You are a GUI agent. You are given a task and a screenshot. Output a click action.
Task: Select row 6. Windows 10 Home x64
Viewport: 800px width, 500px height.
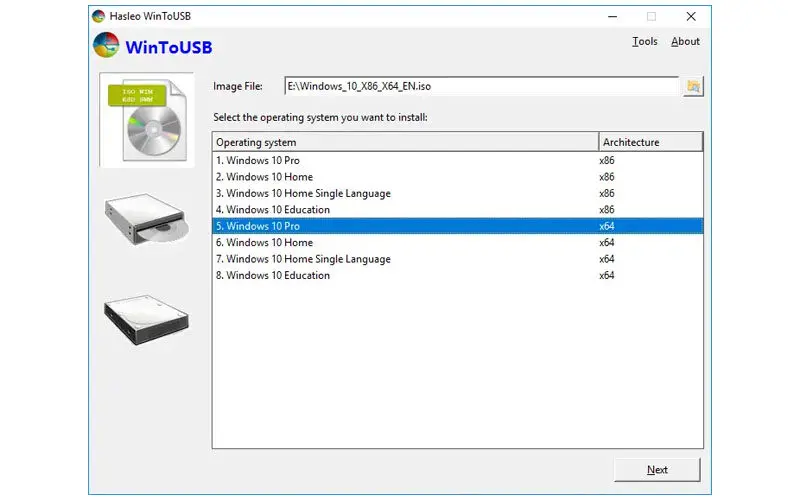click(x=458, y=242)
